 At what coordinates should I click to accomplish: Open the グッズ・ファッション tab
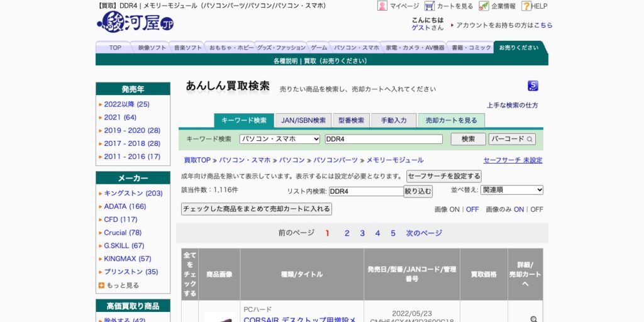point(281,48)
